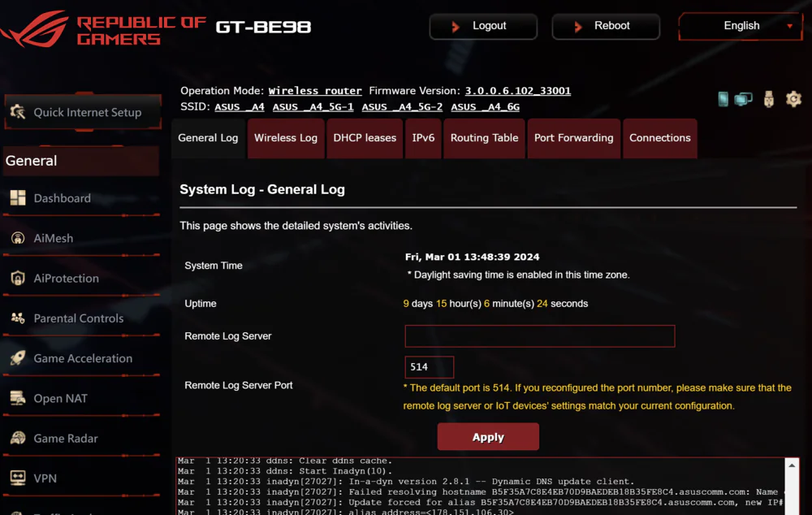Image resolution: width=812 pixels, height=515 pixels.
Task: Click the Reboot button
Action: [606, 27]
